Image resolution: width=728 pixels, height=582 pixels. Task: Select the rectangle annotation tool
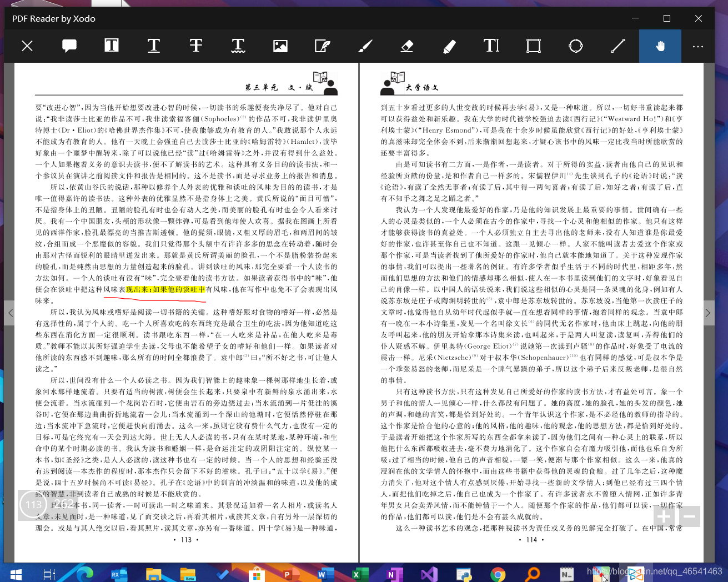(x=534, y=46)
